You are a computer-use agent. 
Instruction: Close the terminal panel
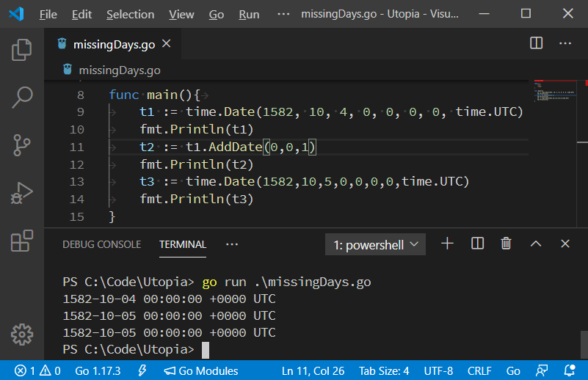pyautogui.click(x=565, y=244)
